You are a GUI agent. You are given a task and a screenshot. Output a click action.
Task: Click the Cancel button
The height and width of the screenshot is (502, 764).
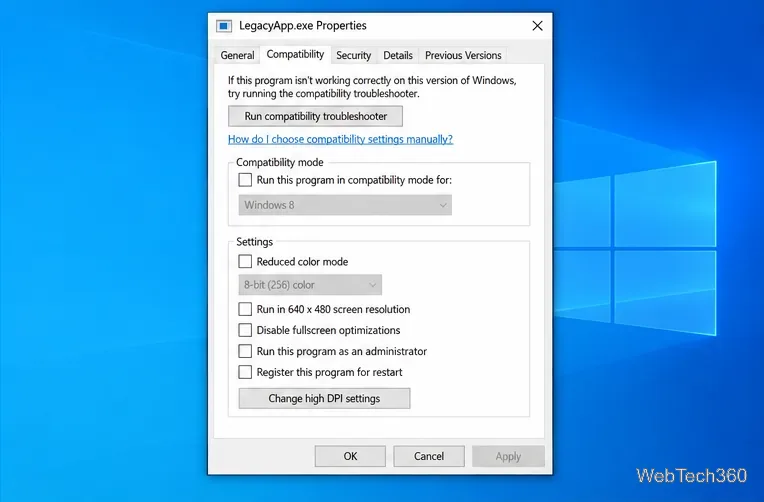[429, 456]
